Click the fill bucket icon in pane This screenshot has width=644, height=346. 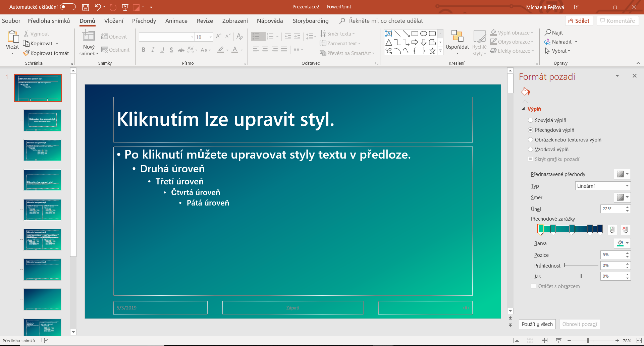coord(525,92)
